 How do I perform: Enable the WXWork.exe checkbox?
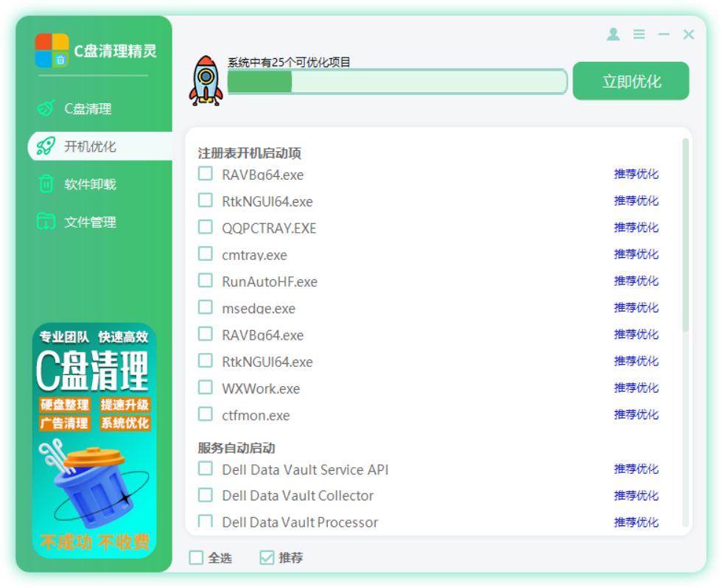click(206, 388)
